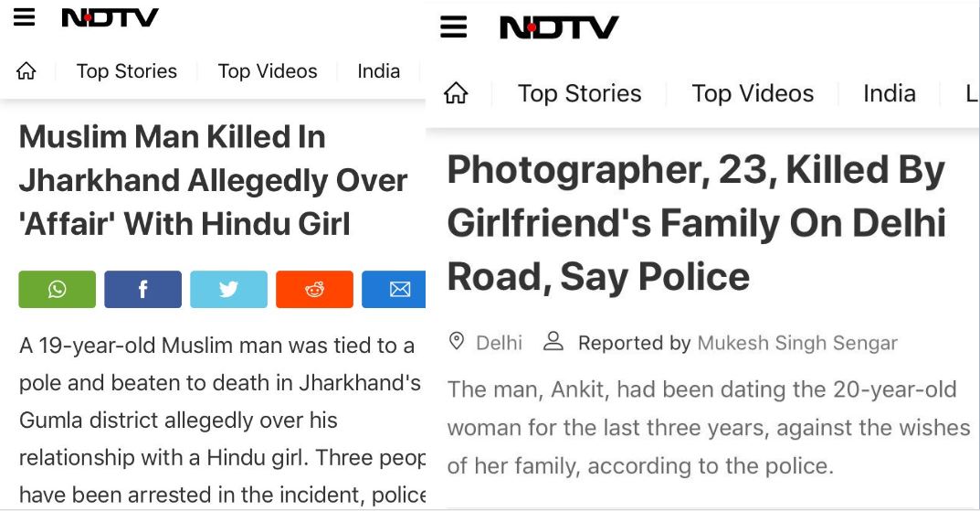980x511 pixels.
Task: Click the NDTV logo in right page
Action: (x=559, y=27)
